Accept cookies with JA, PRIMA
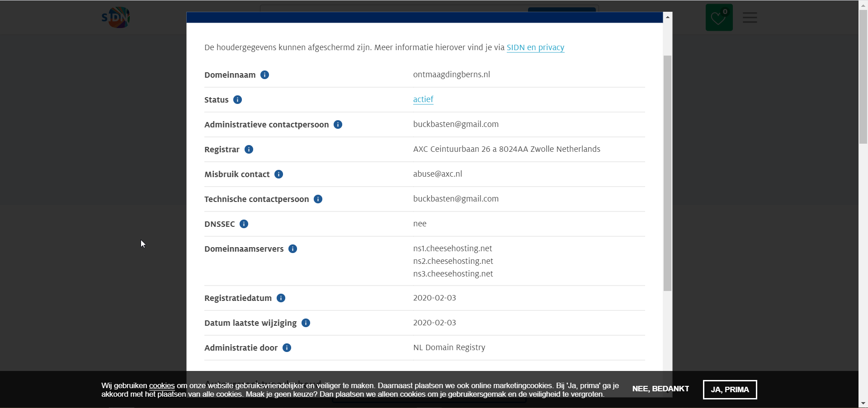868x408 pixels. [730, 389]
